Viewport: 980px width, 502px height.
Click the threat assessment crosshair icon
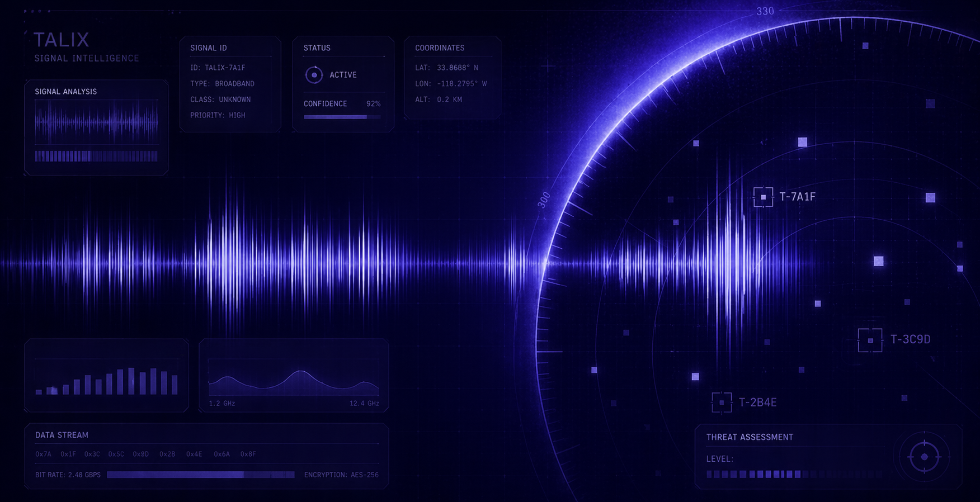[924, 457]
